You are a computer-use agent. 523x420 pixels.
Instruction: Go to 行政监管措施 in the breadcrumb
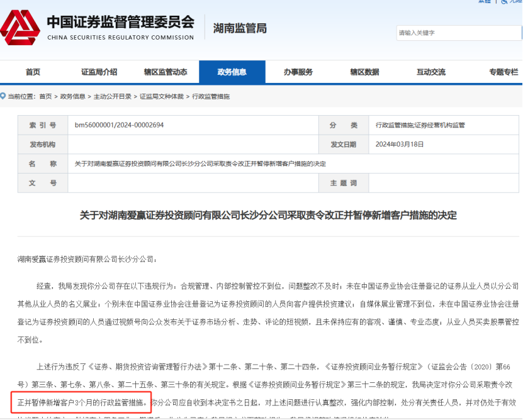[x=211, y=96]
